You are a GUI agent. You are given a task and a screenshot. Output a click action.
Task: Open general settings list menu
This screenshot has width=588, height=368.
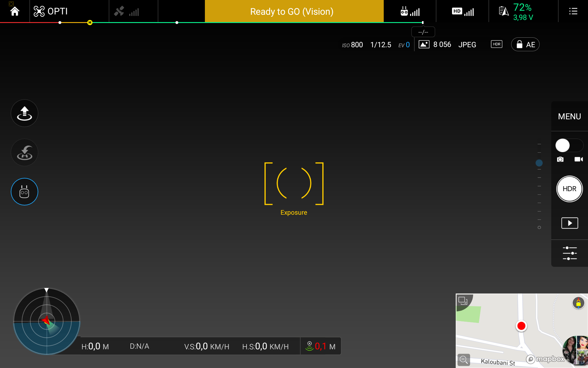point(573,11)
